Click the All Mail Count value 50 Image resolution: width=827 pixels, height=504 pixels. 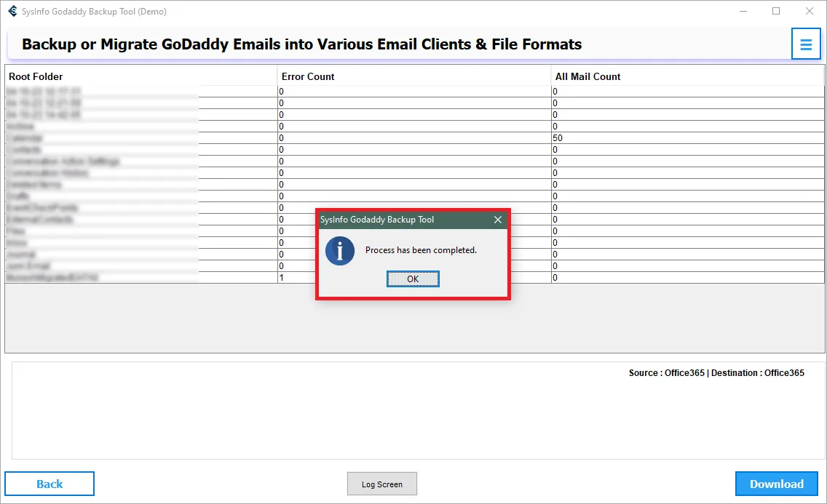click(558, 138)
